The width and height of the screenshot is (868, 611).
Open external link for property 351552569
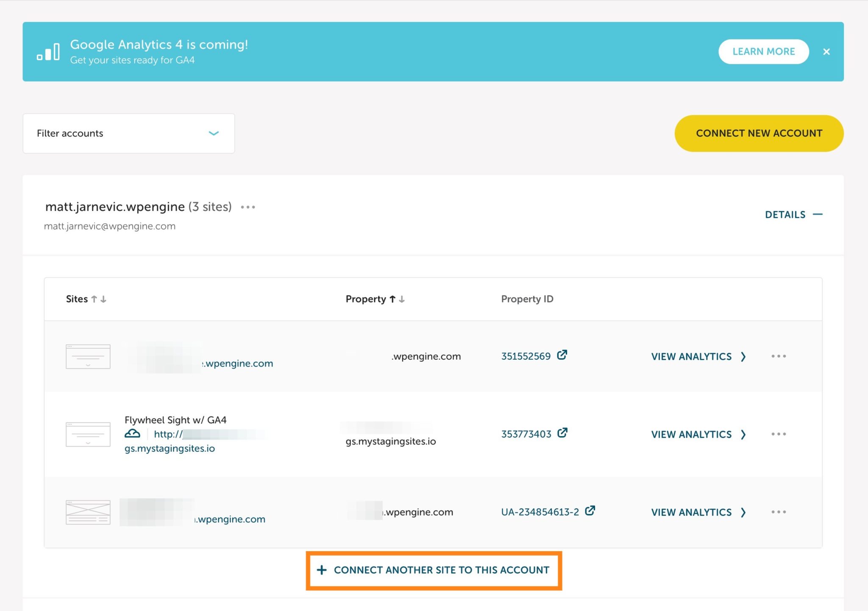562,355
